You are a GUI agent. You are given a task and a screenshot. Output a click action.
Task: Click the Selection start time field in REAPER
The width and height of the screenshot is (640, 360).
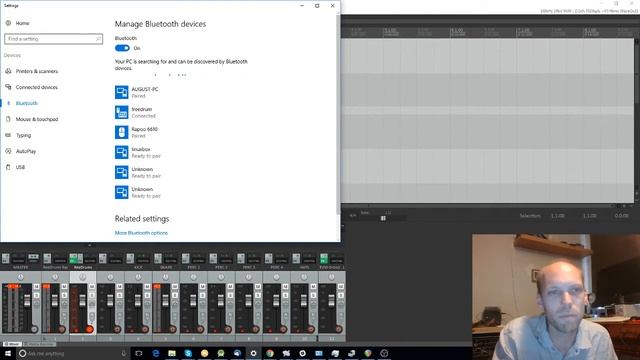coord(558,216)
